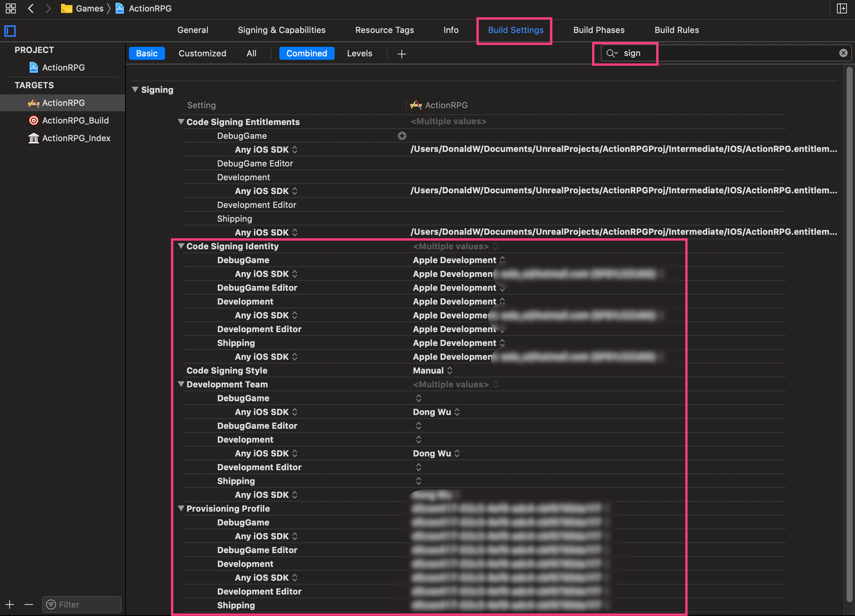The width and height of the screenshot is (855, 616).
Task: Click the related items grid icon
Action: click(x=11, y=8)
